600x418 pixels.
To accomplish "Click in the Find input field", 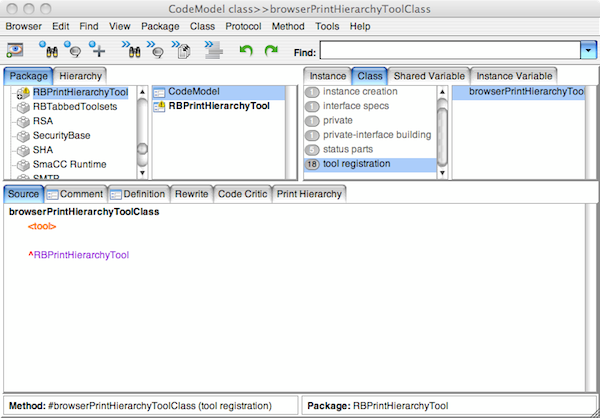I will click(450, 50).
